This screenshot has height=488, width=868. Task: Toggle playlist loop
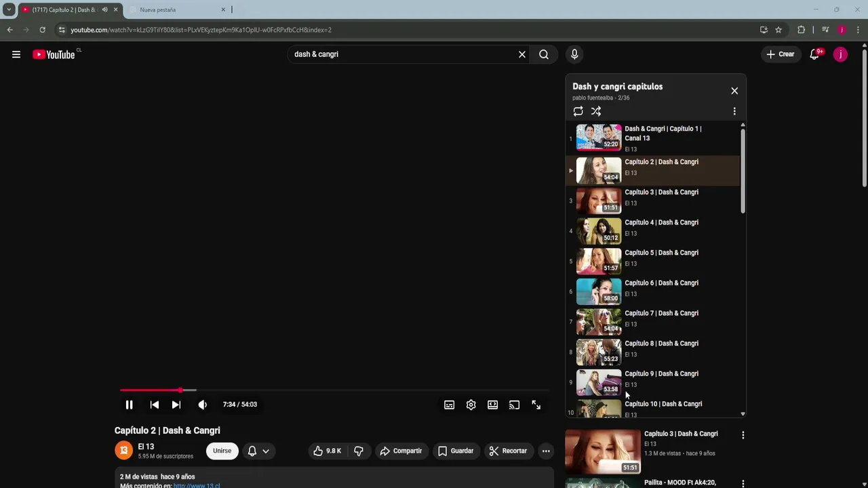tap(578, 111)
